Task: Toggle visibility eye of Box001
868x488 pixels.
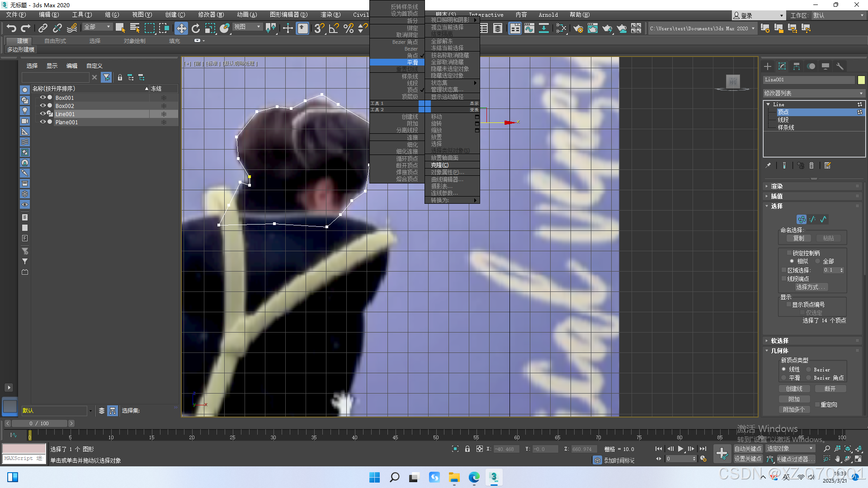Action: coord(43,98)
